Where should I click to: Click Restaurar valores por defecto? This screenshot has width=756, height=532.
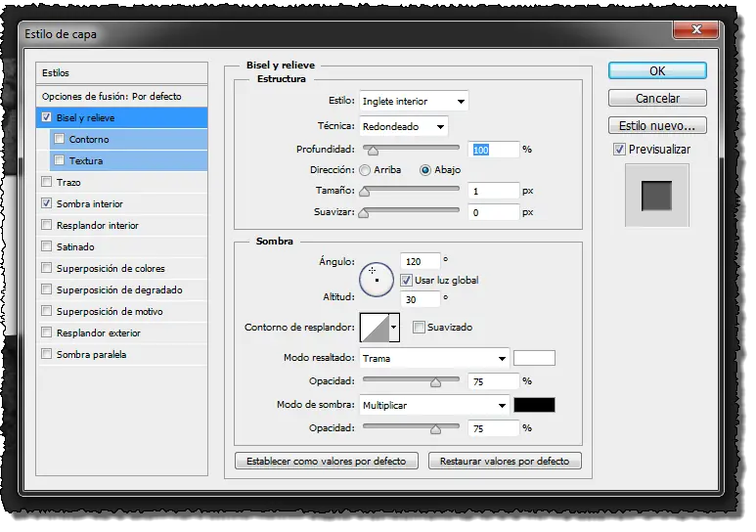[x=505, y=461]
